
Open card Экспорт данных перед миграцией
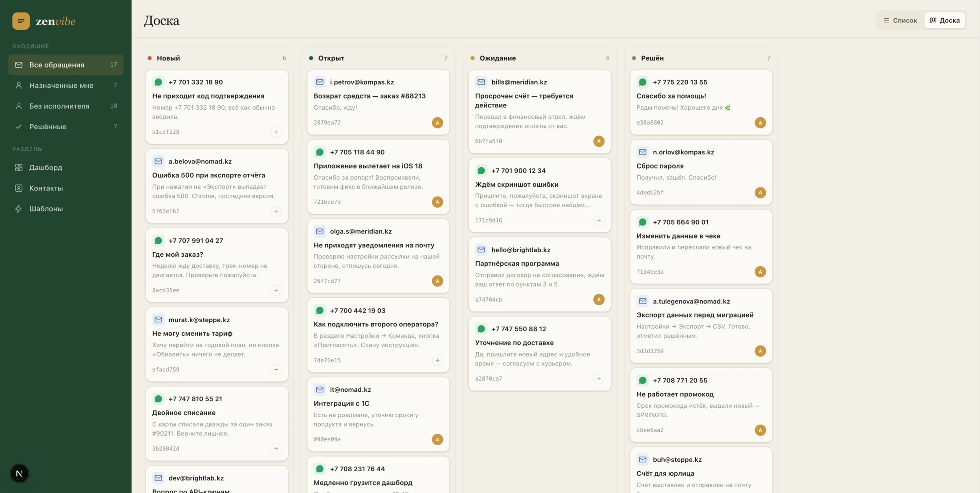pos(701,326)
